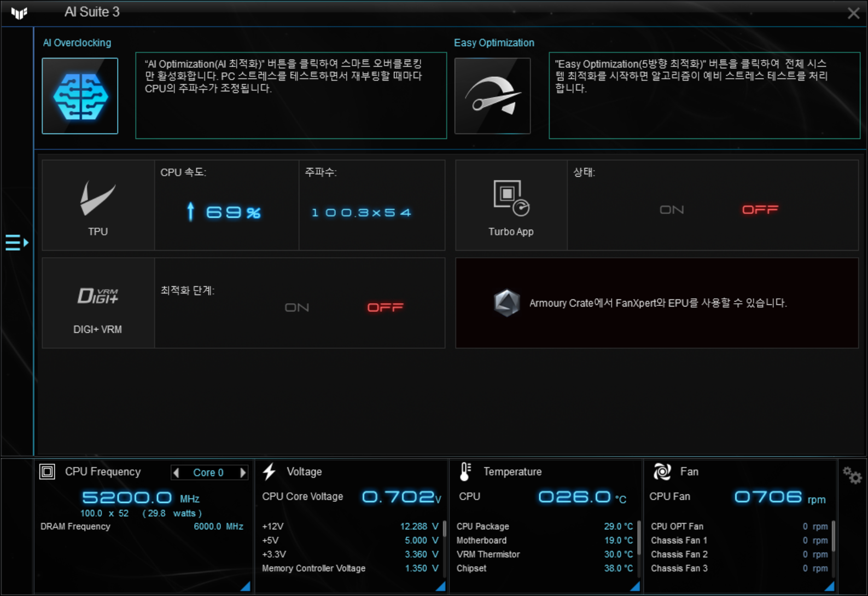Close the AI Suite 3 window
Viewport: 868px width, 596px height.
(x=853, y=13)
